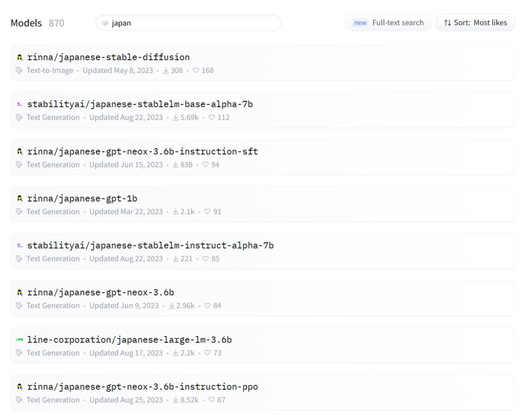Image resolution: width=532 pixels, height=418 pixels.
Task: Click the 2.1k download count
Action: pyautogui.click(x=187, y=212)
